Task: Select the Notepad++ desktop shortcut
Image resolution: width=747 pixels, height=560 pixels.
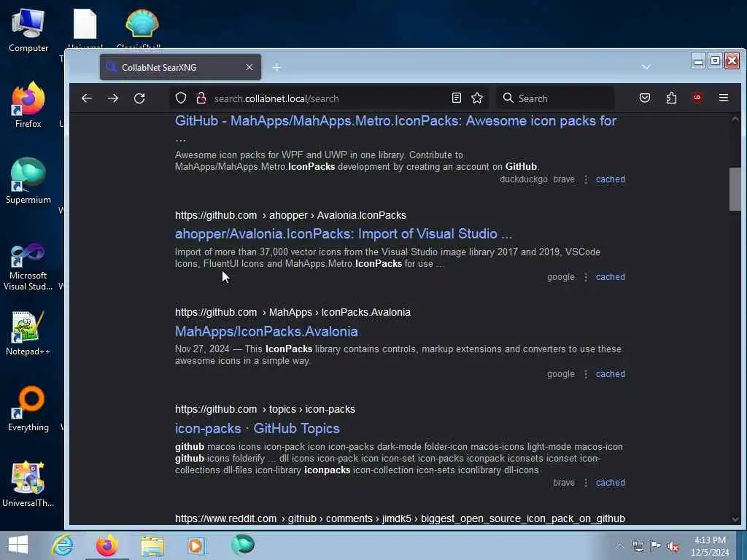Action: [x=28, y=332]
